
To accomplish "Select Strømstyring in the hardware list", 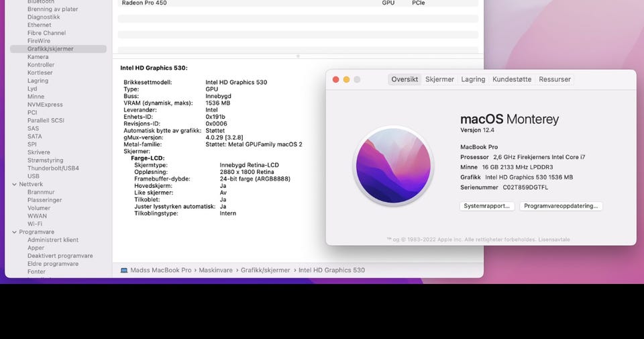I will point(46,160).
